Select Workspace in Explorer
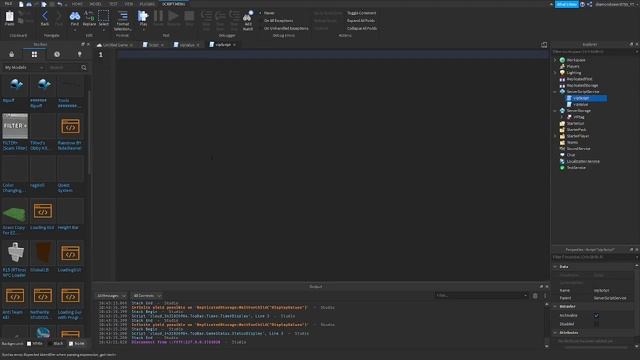640x360 pixels. (x=576, y=60)
